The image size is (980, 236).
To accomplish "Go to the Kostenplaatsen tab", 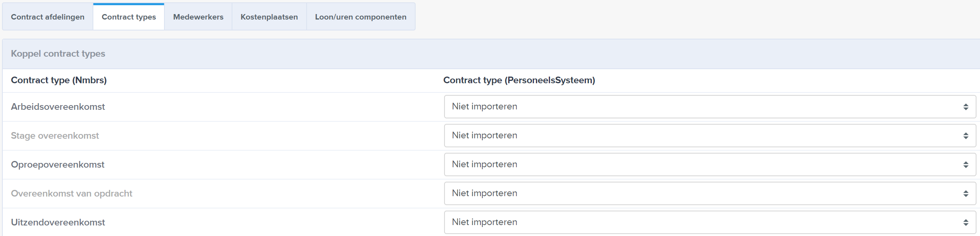I will (269, 17).
